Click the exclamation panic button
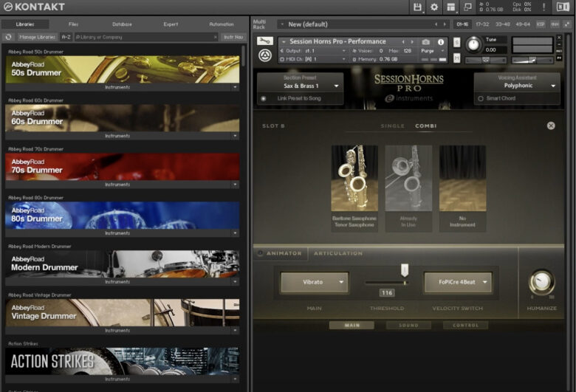This screenshot has width=576, height=392. pos(544,7)
